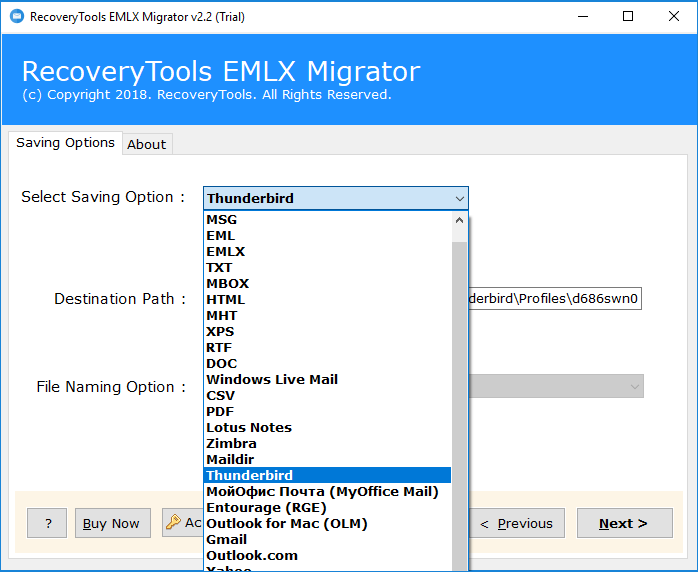Image resolution: width=698 pixels, height=572 pixels.
Task: Open the Select Saving Option combo box
Action: point(336,198)
